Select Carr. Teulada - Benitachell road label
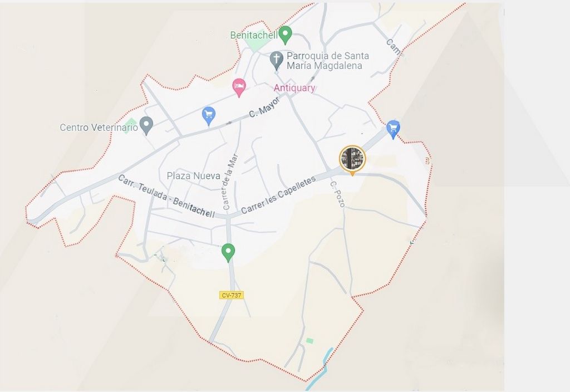The width and height of the screenshot is (570, 392). tap(167, 197)
